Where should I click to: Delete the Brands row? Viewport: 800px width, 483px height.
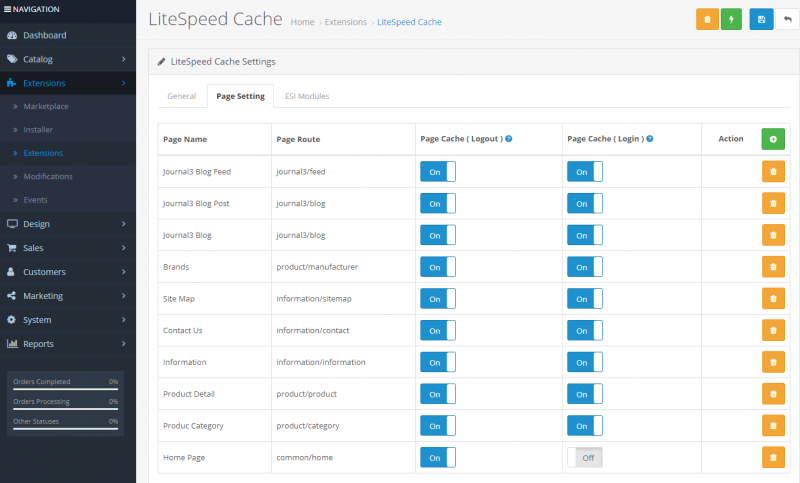[x=773, y=267]
